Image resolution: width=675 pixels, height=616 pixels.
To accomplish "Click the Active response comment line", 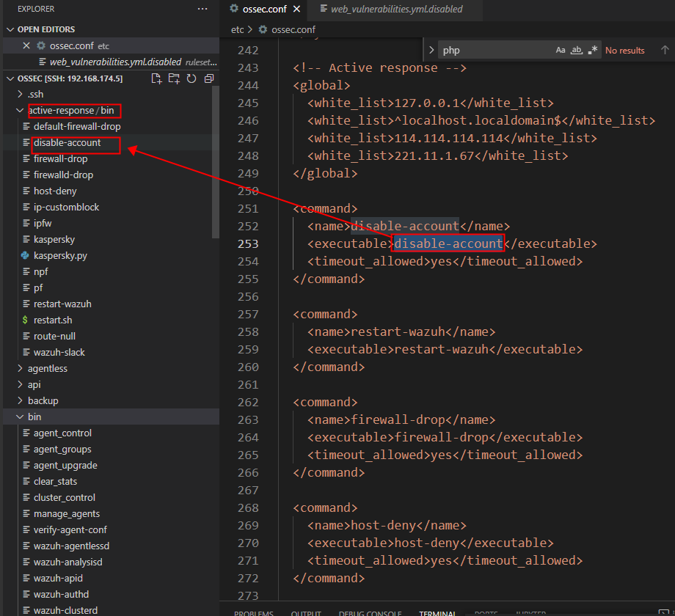I will click(380, 68).
